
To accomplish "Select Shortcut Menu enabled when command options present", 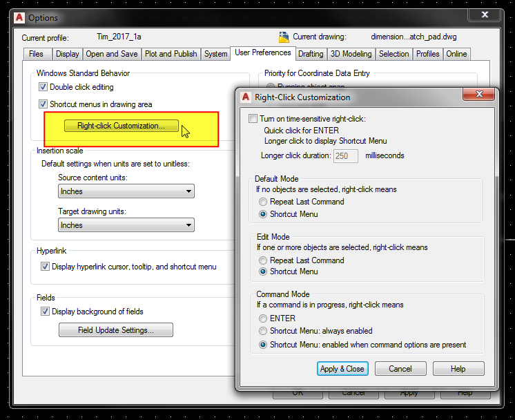I will (263, 345).
